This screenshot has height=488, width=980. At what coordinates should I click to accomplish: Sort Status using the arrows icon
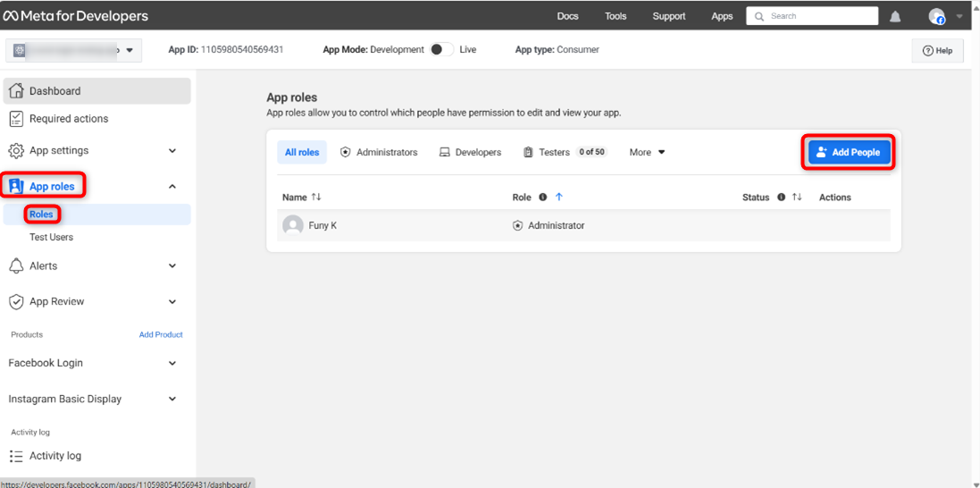click(x=797, y=197)
